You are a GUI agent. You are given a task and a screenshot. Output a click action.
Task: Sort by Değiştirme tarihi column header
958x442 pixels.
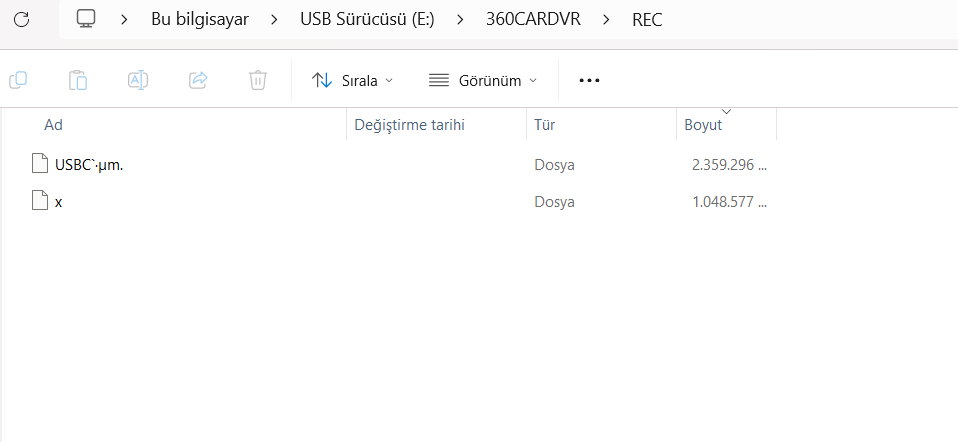coord(409,125)
